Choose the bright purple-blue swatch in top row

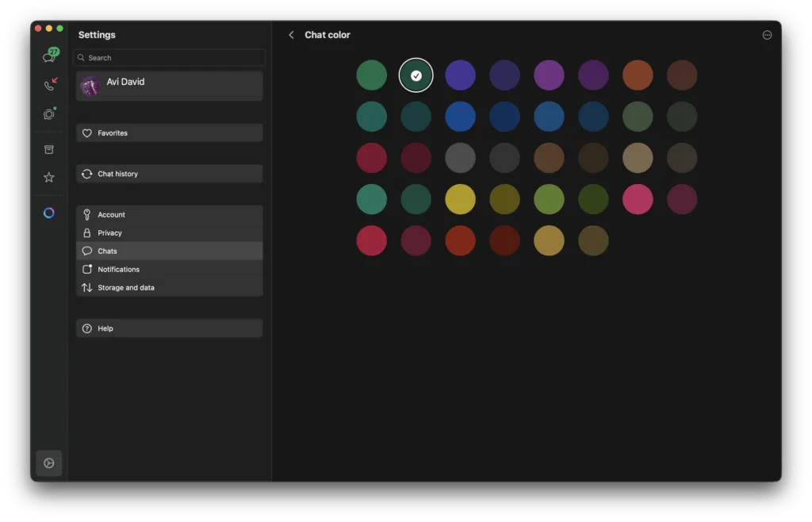(x=461, y=75)
